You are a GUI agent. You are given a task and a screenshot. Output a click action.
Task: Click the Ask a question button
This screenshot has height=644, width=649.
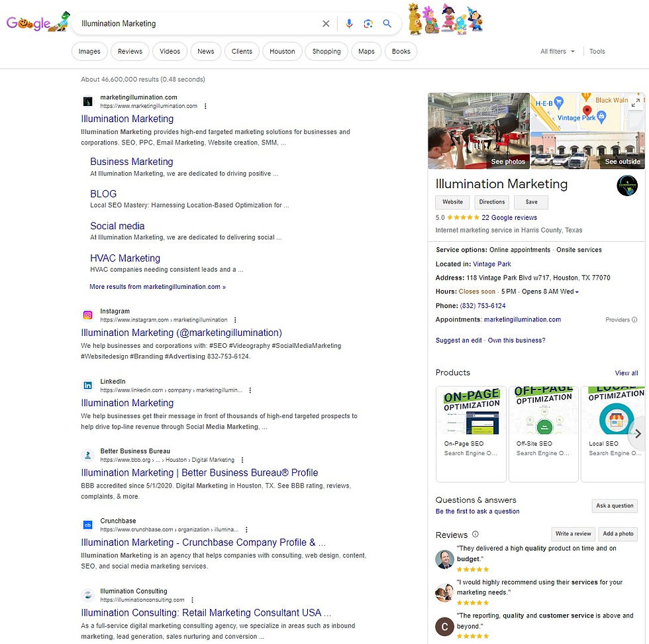point(615,506)
